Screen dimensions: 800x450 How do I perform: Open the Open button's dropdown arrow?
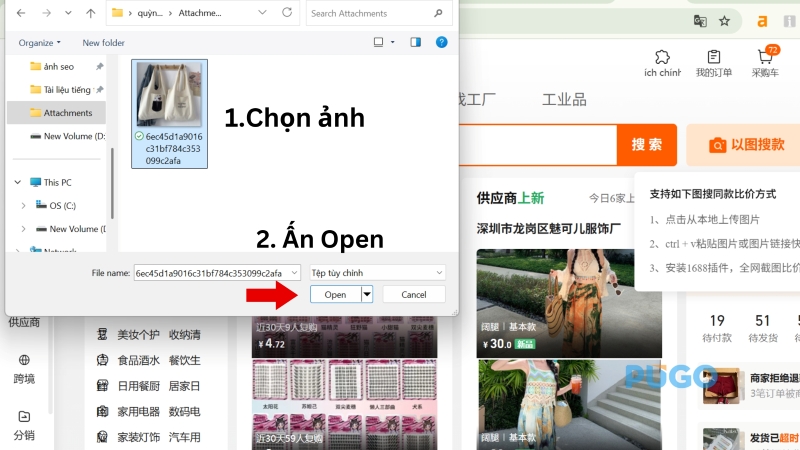[x=367, y=294]
